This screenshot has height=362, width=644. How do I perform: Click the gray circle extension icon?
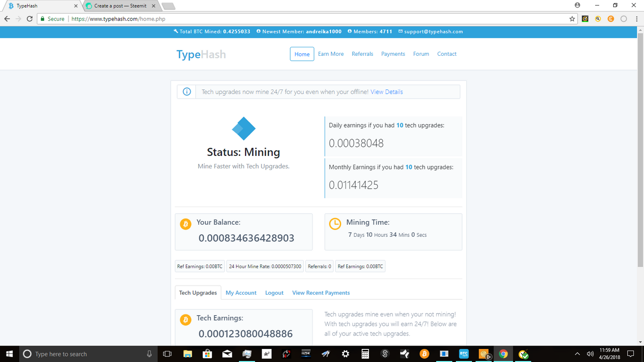[623, 19]
